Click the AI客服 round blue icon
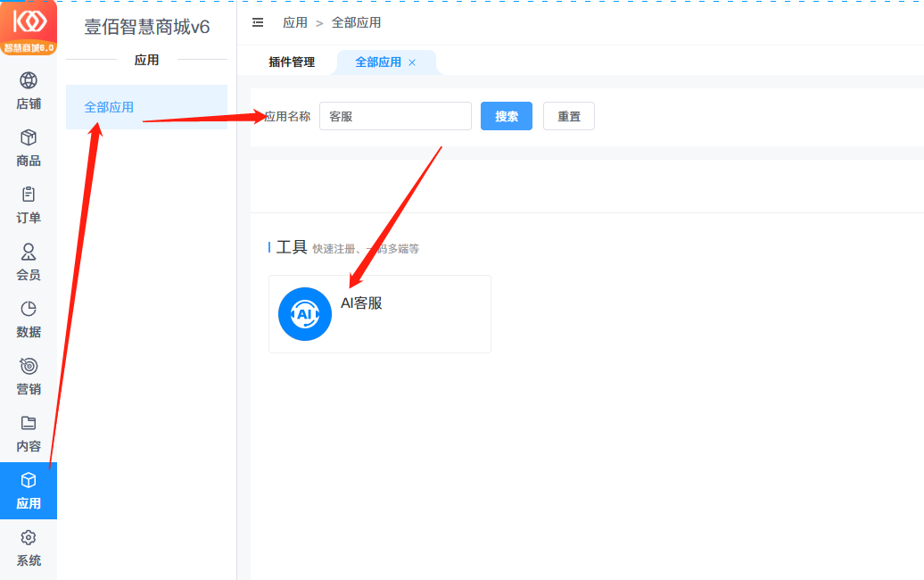 (x=305, y=314)
